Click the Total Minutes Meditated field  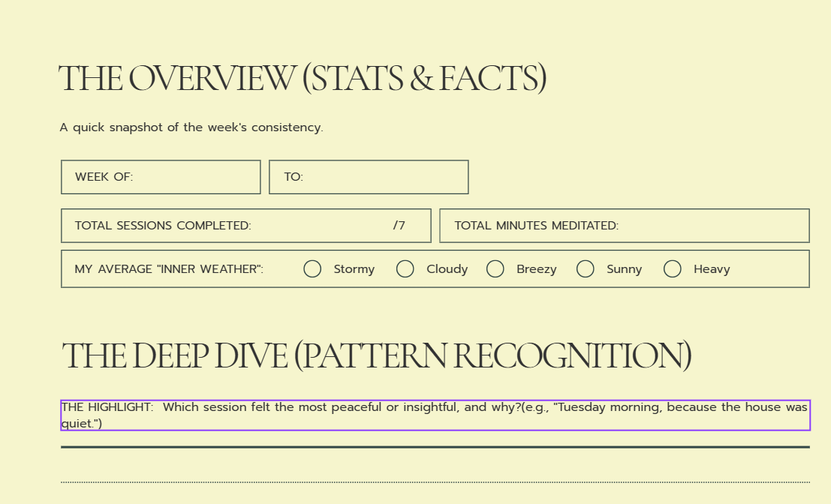point(625,226)
